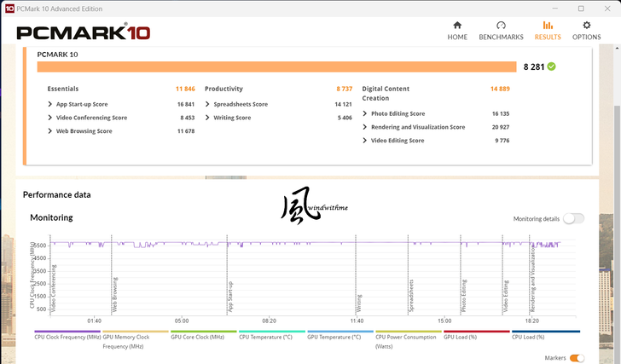Click the CPU Temperature legend item
This screenshot has height=364, width=621.
[x=272, y=337]
